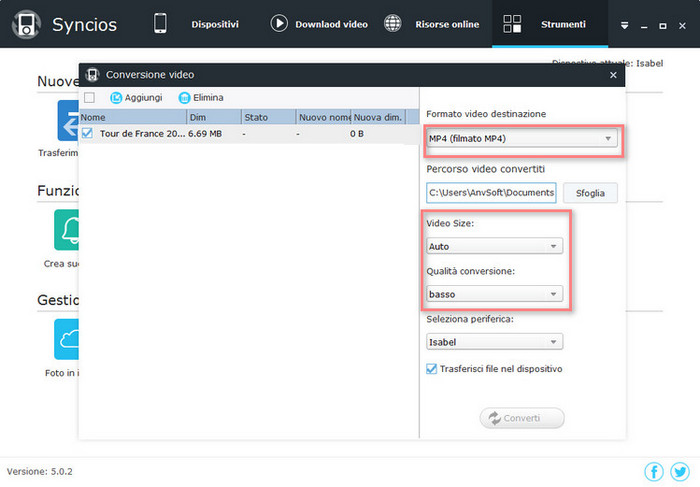Open the Video Size Auto dropdown

point(494,246)
